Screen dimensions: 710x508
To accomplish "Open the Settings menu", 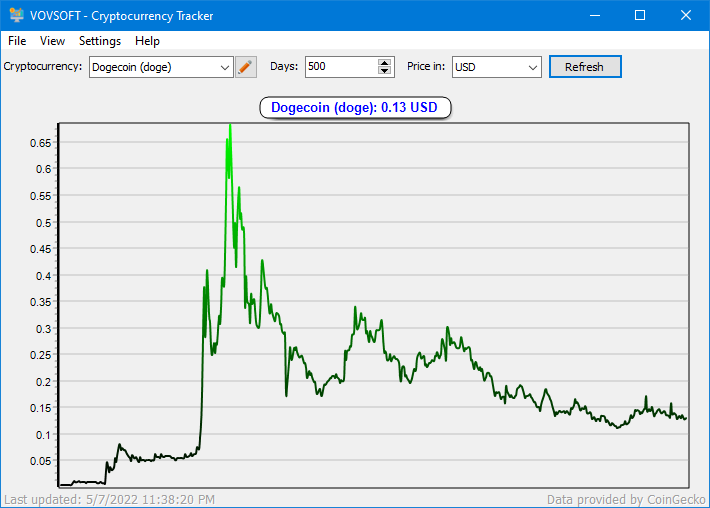I will [x=100, y=41].
